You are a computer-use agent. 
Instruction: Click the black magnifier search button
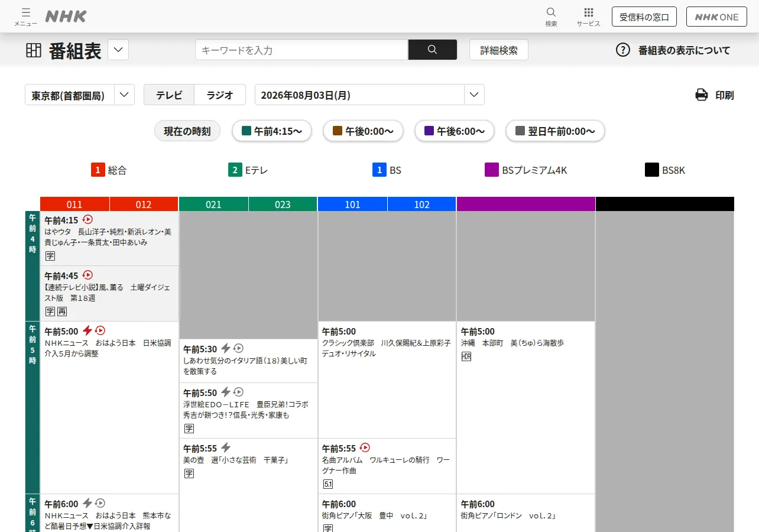(x=433, y=50)
